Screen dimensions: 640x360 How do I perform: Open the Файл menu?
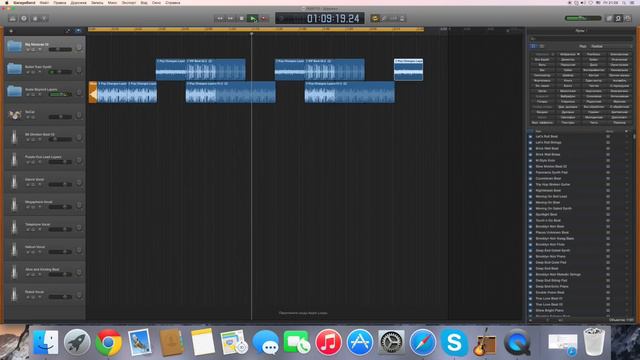[x=44, y=2]
